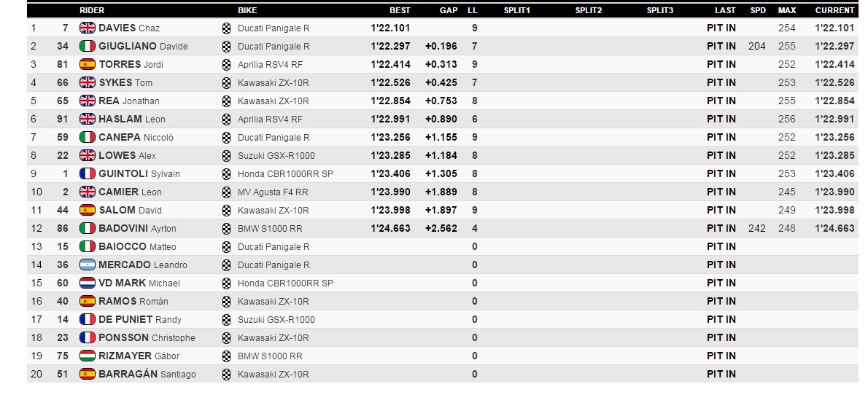This screenshot has width=868, height=411.
Task: Click the CURRENT column header
Action: pos(834,10)
